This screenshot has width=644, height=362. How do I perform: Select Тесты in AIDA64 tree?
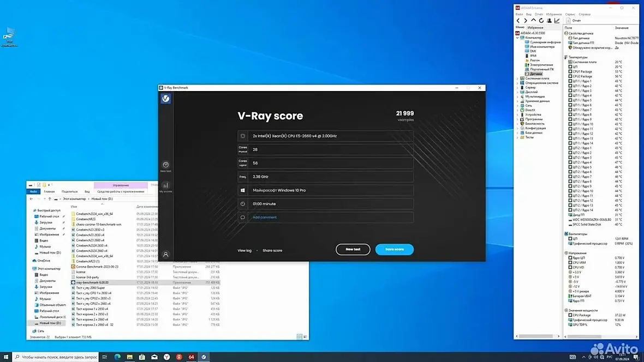pyautogui.click(x=529, y=137)
